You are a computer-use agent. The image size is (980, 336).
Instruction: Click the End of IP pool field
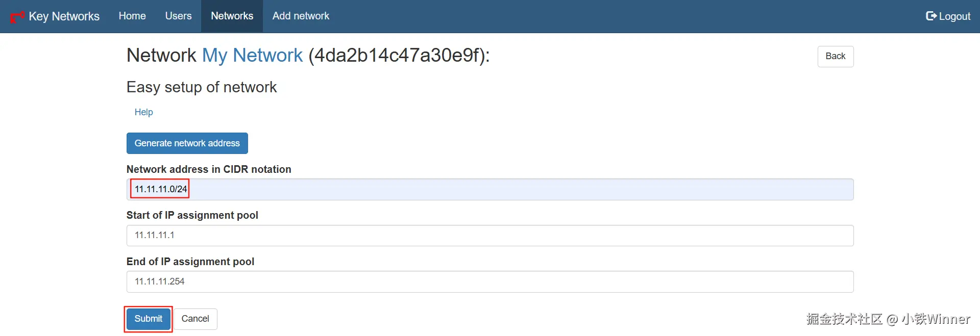[490, 281]
